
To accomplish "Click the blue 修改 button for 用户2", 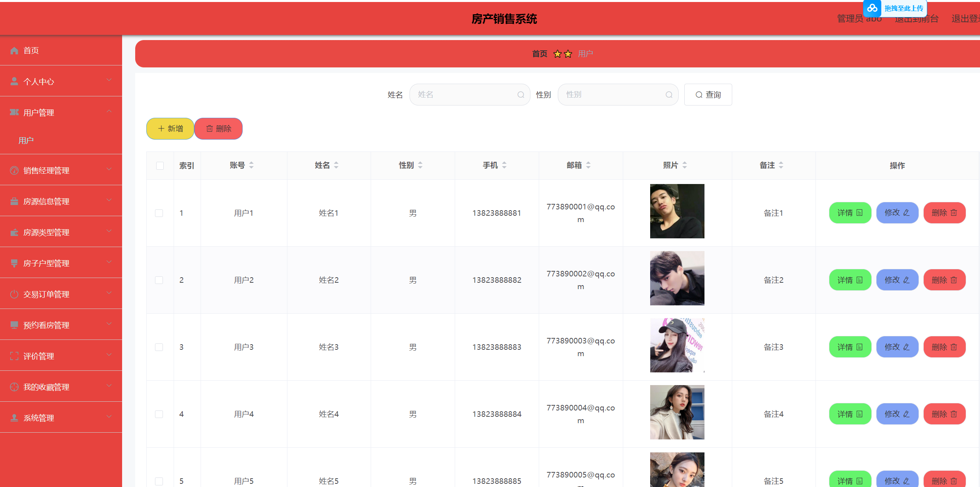I will point(897,280).
